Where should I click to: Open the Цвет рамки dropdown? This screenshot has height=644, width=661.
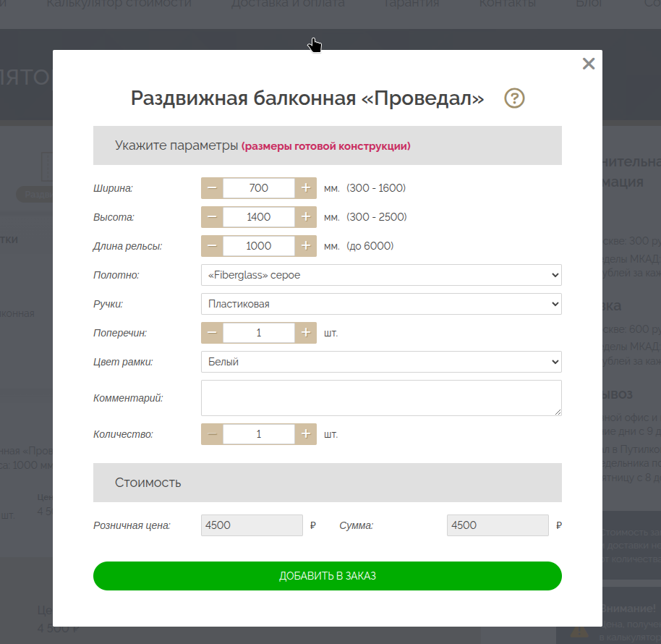pyautogui.click(x=380, y=362)
